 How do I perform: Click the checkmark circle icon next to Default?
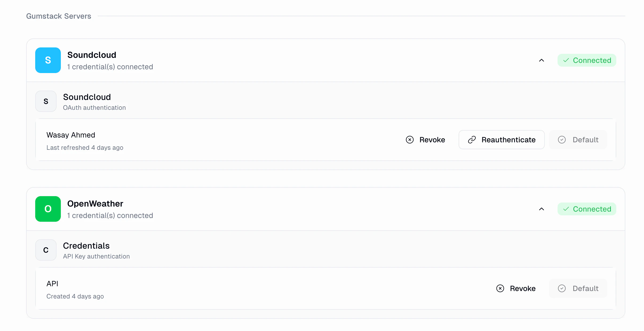[x=562, y=139]
